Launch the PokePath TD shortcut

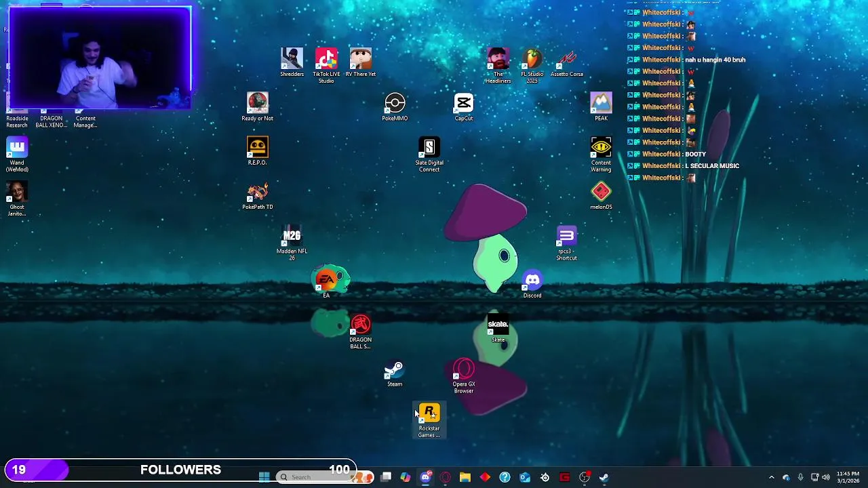[x=258, y=196]
